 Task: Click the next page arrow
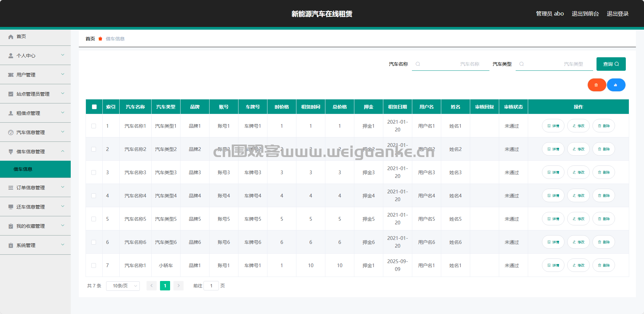pyautogui.click(x=179, y=286)
